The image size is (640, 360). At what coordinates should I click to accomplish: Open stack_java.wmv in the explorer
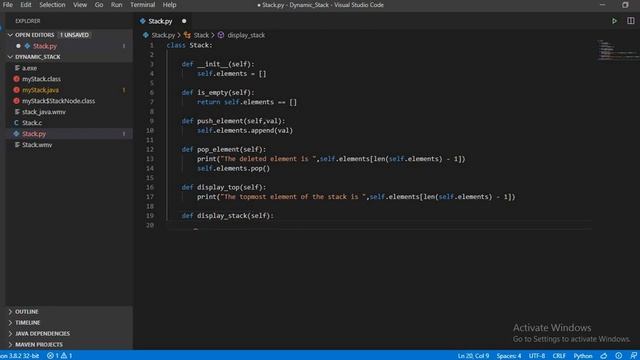pos(44,112)
